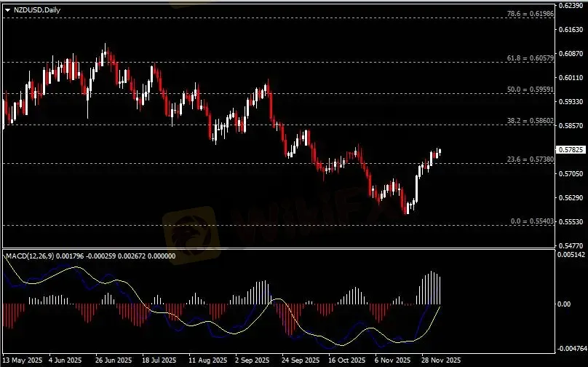Select the 38.2 = 0.58602 retracement line label
588x367 pixels.
click(x=531, y=121)
